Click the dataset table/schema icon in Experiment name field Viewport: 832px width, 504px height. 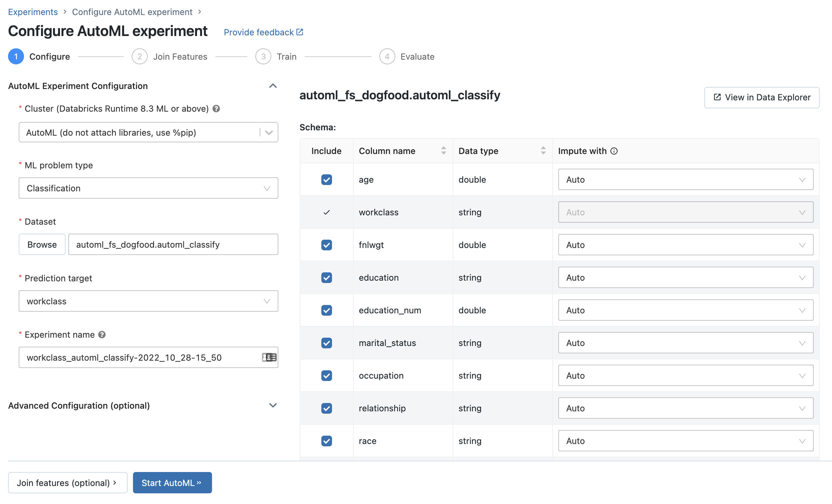[x=269, y=357]
